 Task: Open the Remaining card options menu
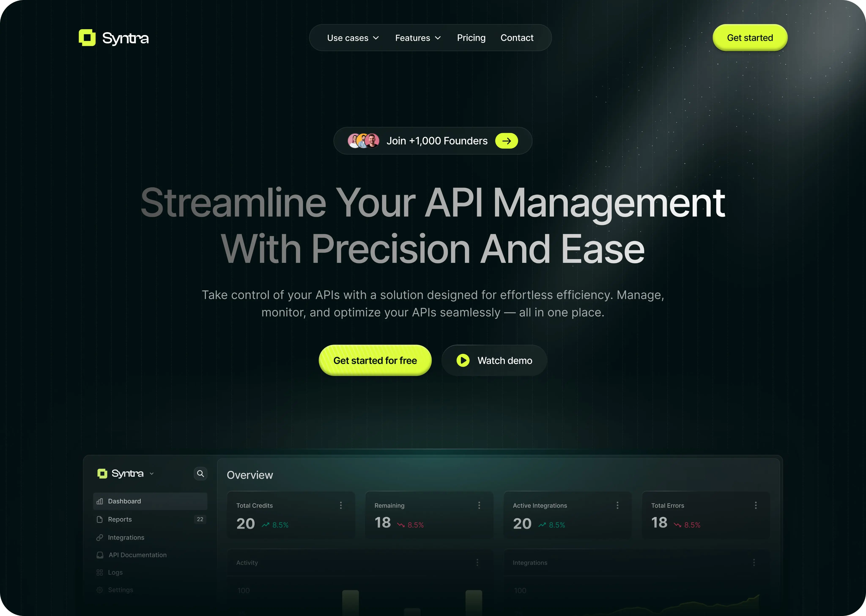479,505
